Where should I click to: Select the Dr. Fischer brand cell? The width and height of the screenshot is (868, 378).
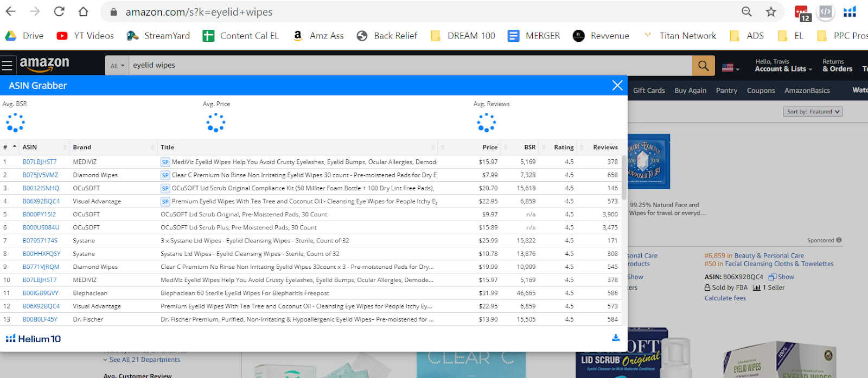[x=88, y=319]
